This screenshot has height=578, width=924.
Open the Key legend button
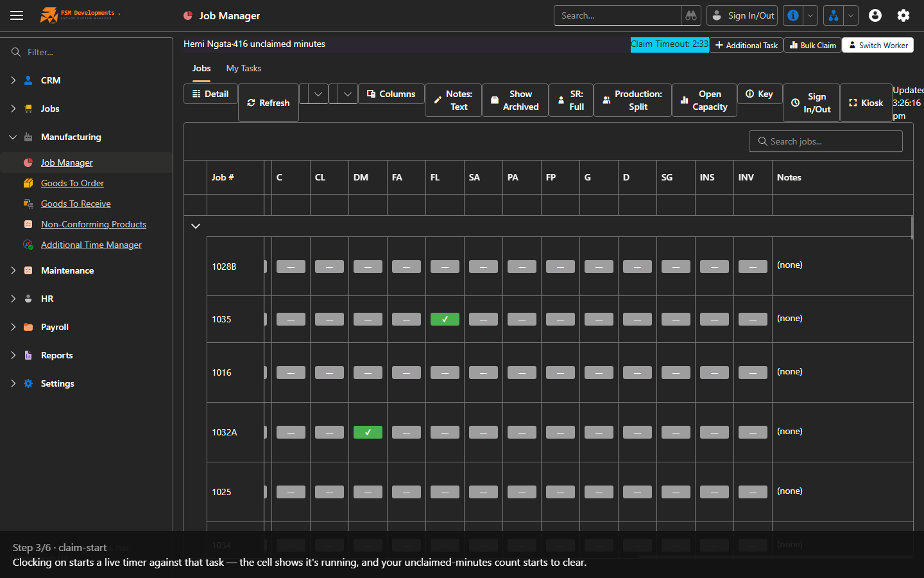(x=760, y=94)
